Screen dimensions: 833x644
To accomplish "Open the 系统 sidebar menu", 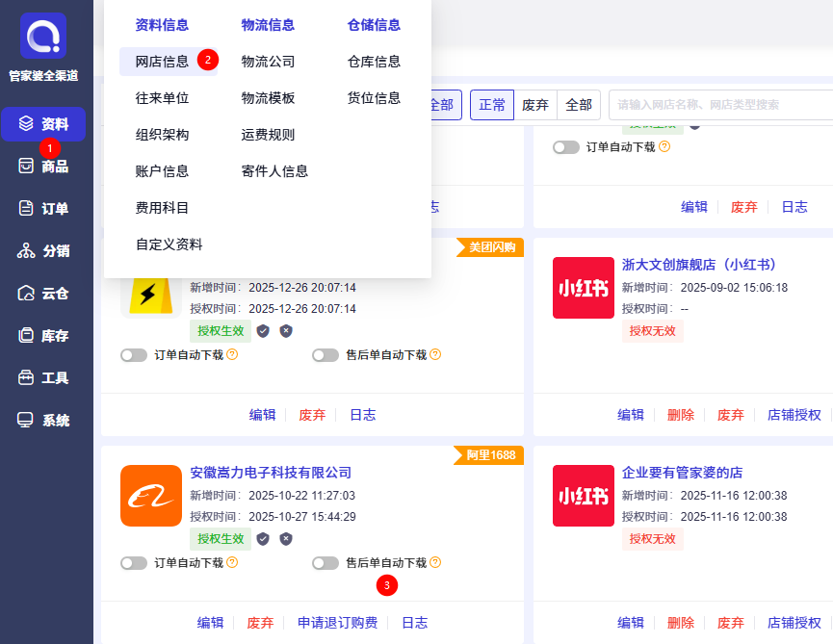I will 43,421.
